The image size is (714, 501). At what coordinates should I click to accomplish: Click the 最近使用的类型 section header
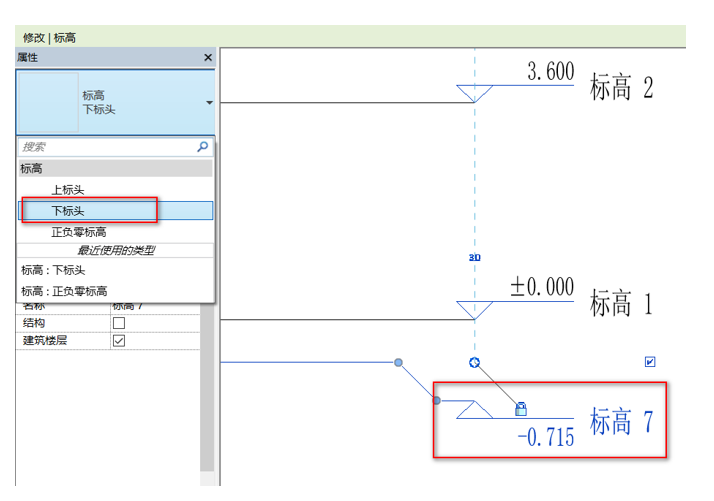pos(115,250)
